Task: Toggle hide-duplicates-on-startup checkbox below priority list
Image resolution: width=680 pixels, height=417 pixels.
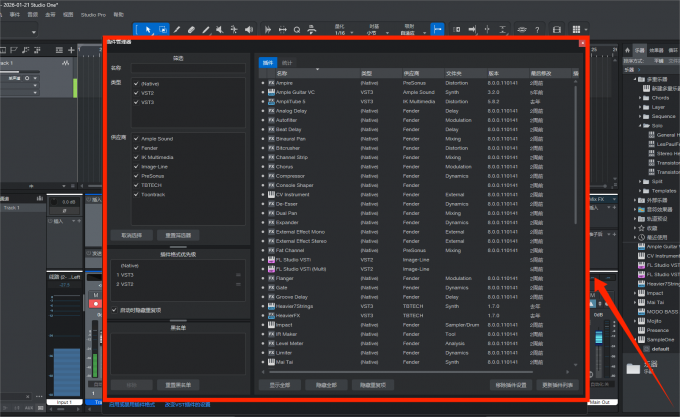Action: tap(114, 310)
